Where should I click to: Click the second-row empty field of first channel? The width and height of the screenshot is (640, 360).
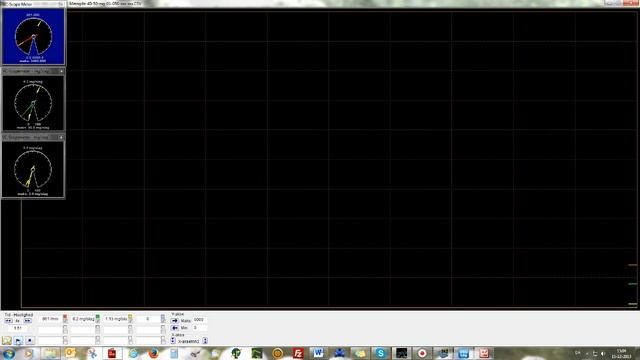pyautogui.click(x=50, y=329)
